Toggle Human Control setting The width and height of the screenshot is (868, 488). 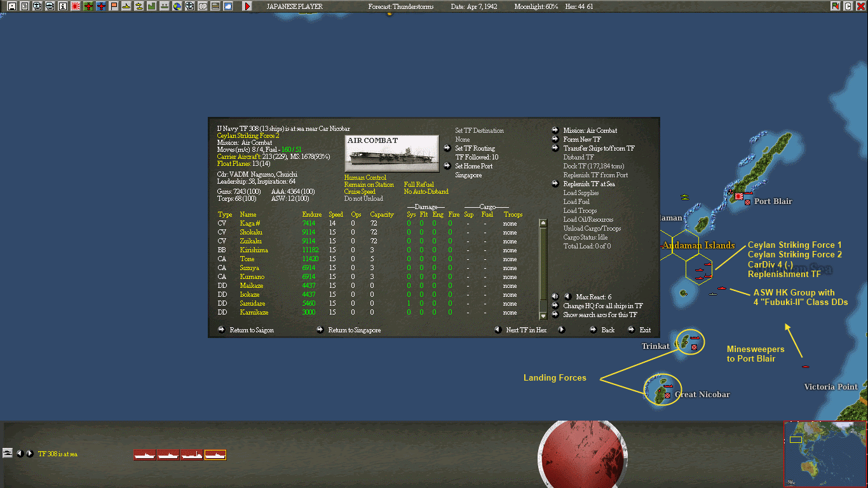click(x=365, y=177)
